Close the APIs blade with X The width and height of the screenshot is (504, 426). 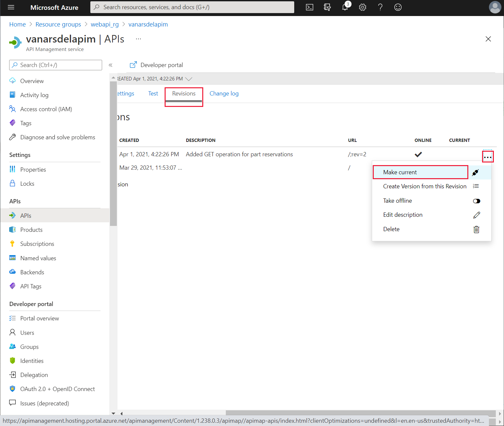[488, 39]
